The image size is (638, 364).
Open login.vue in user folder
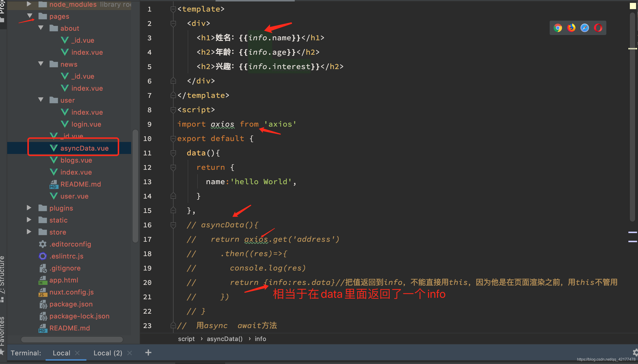point(86,124)
